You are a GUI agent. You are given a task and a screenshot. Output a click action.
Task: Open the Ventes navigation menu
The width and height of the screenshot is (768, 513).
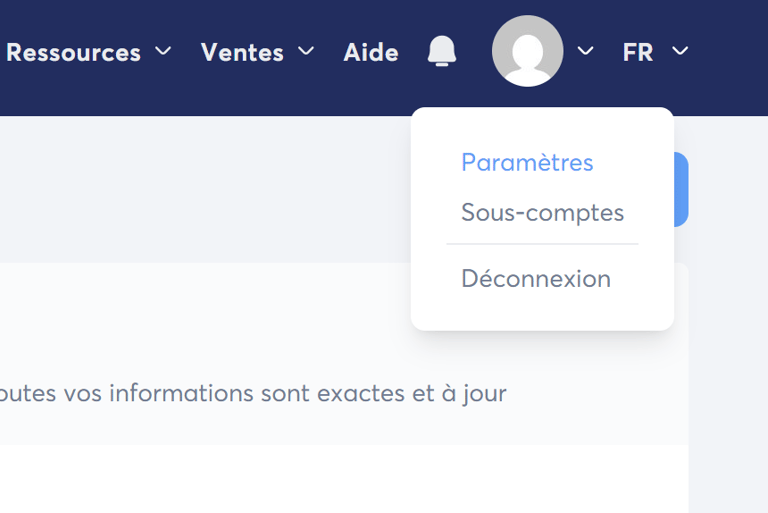pos(242,52)
